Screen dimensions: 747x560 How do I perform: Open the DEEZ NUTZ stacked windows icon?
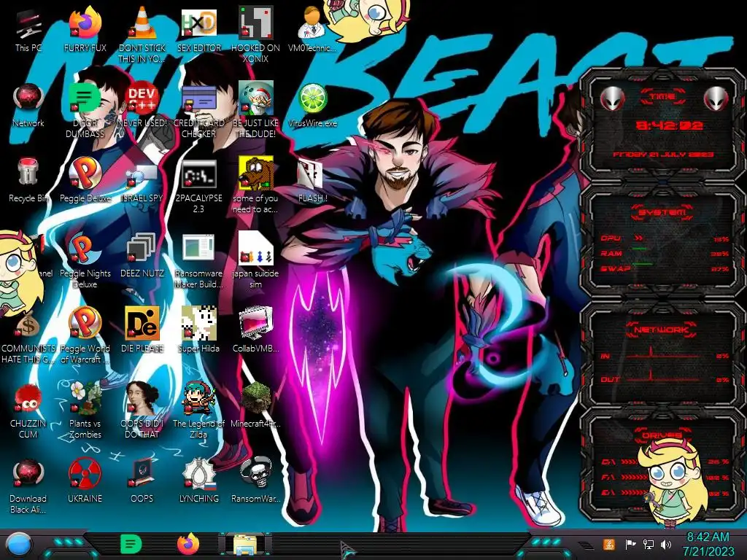click(x=142, y=249)
